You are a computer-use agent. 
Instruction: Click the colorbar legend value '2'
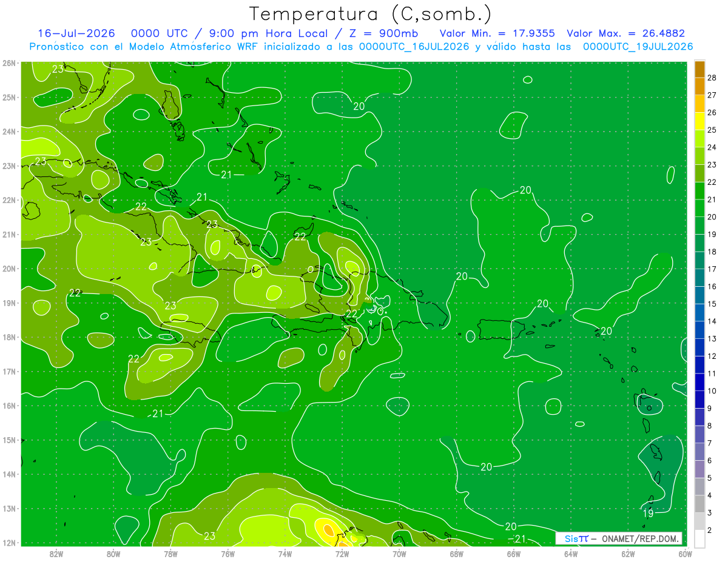[710, 530]
